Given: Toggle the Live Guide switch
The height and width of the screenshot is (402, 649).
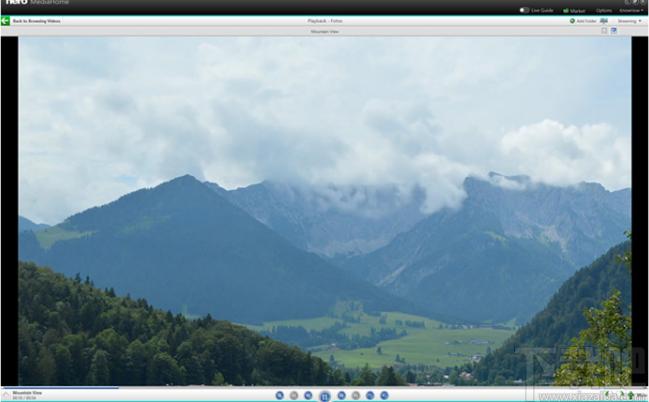Looking at the screenshot, I should pyautogui.click(x=524, y=10).
